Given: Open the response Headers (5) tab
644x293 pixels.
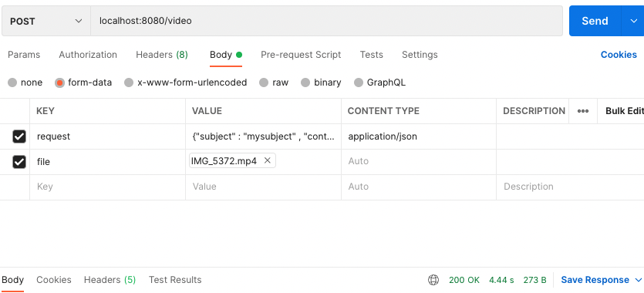Looking at the screenshot, I should (110, 280).
